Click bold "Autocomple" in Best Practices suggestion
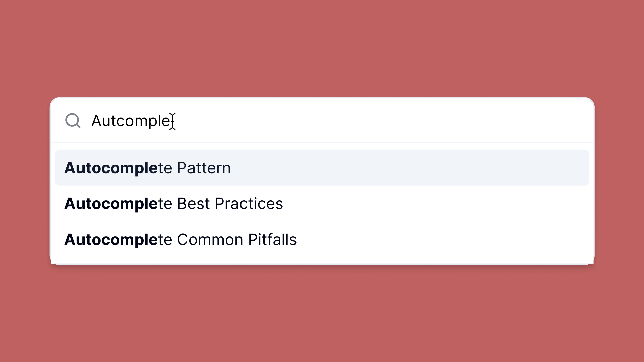The height and width of the screenshot is (362, 644). point(111,203)
